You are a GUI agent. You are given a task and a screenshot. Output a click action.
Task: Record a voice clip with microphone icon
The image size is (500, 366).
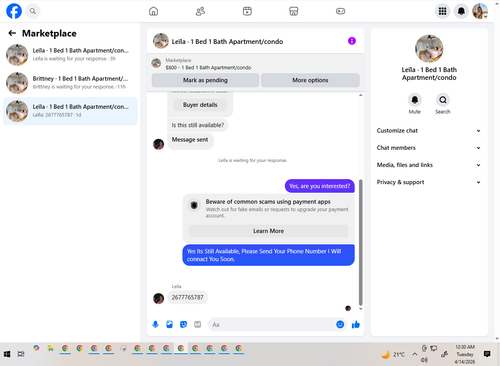pyautogui.click(x=155, y=324)
